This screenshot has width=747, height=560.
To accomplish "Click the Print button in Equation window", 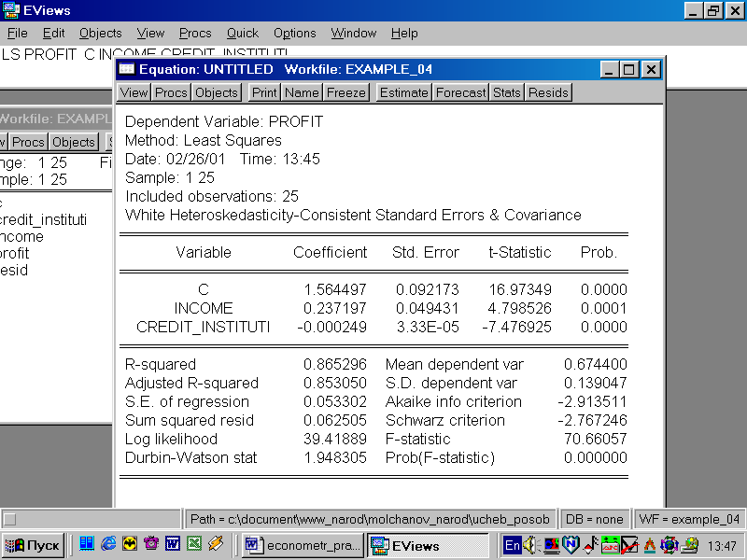I will pyautogui.click(x=264, y=92).
